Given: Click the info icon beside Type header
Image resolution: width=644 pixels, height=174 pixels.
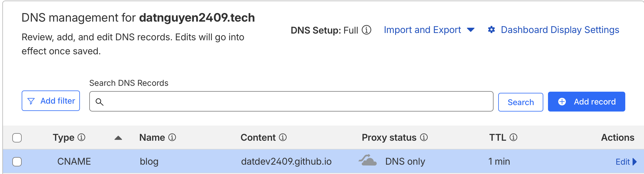Looking at the screenshot, I should [x=81, y=137].
